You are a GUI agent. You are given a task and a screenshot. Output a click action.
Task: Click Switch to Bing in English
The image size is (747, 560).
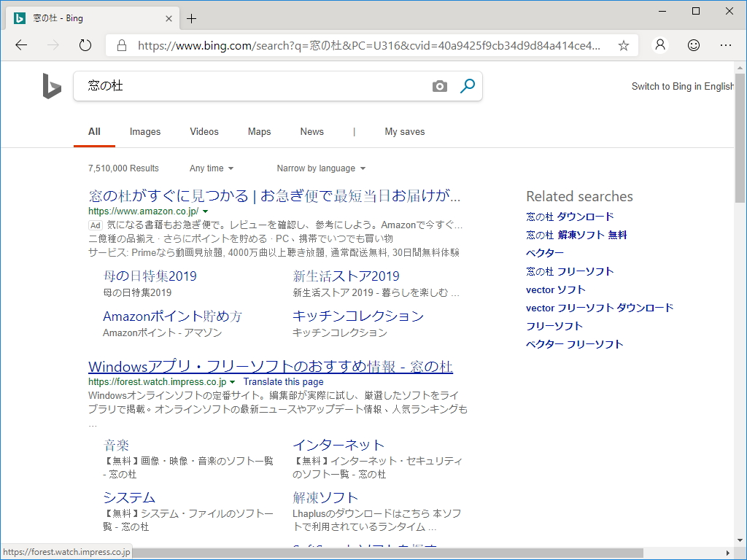[682, 85]
